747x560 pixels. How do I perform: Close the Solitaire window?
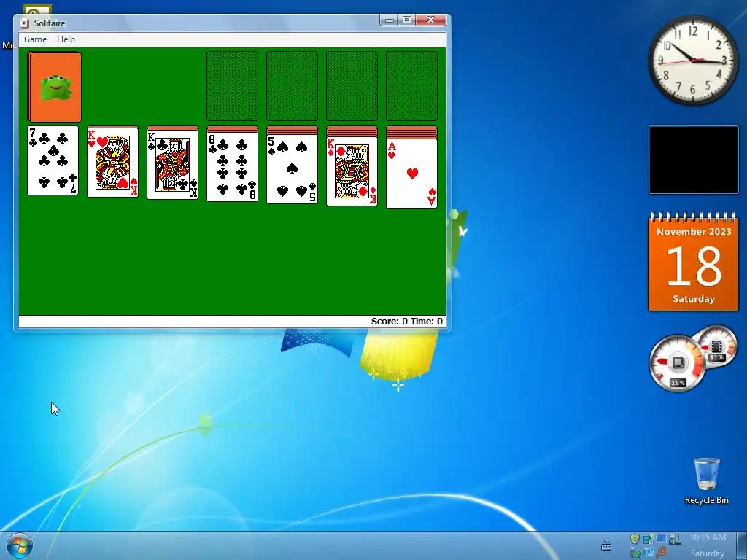[430, 20]
